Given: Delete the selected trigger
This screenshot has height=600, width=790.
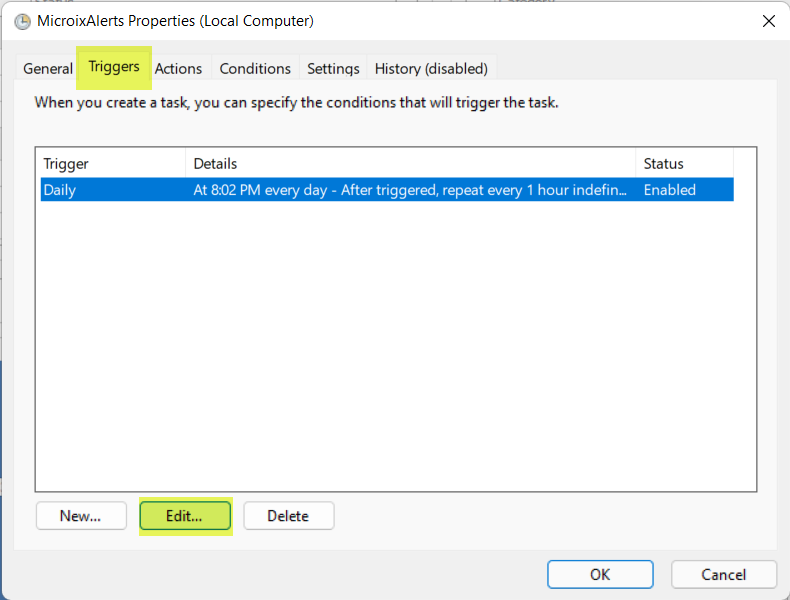Looking at the screenshot, I should pos(288,516).
